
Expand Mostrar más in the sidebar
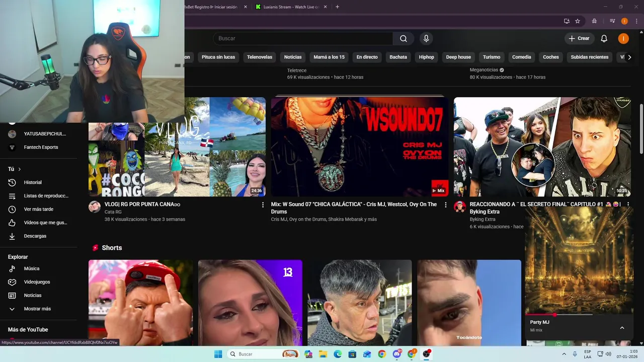pos(38,309)
